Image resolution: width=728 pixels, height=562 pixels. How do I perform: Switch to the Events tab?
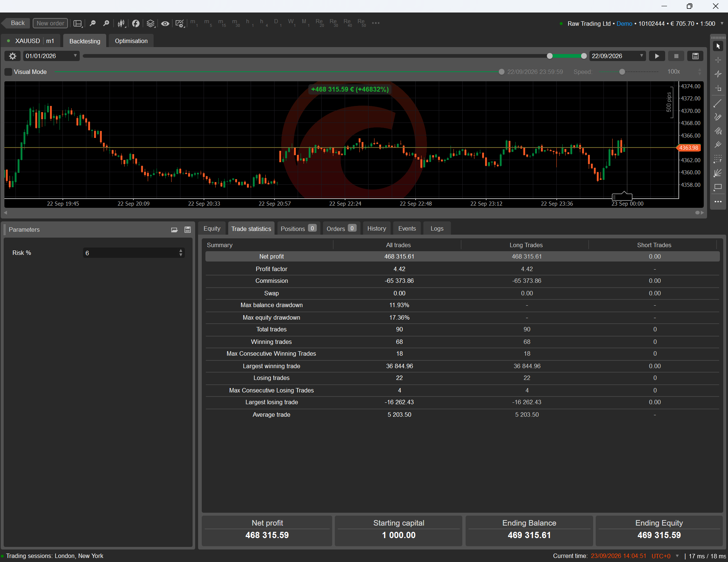(407, 228)
